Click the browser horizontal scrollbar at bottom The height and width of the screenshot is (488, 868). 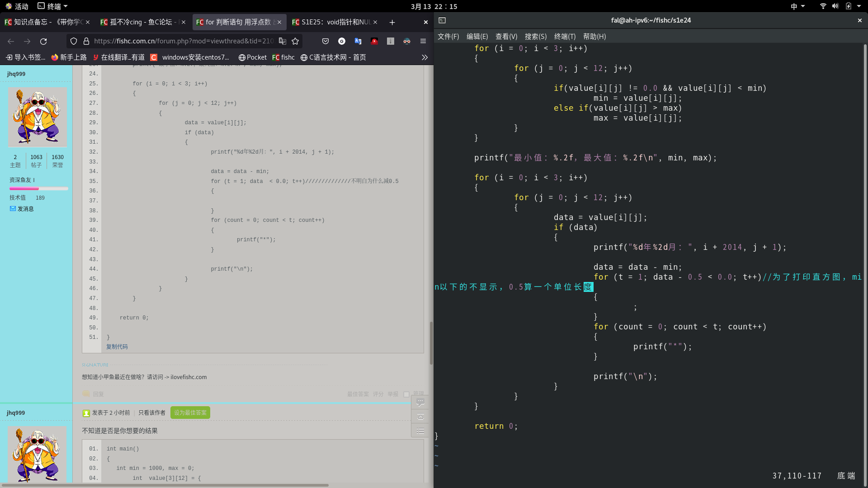[x=165, y=485]
